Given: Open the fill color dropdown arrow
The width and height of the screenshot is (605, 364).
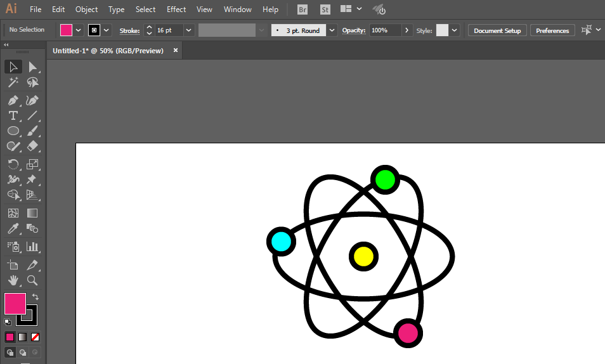Looking at the screenshot, I should tap(79, 30).
